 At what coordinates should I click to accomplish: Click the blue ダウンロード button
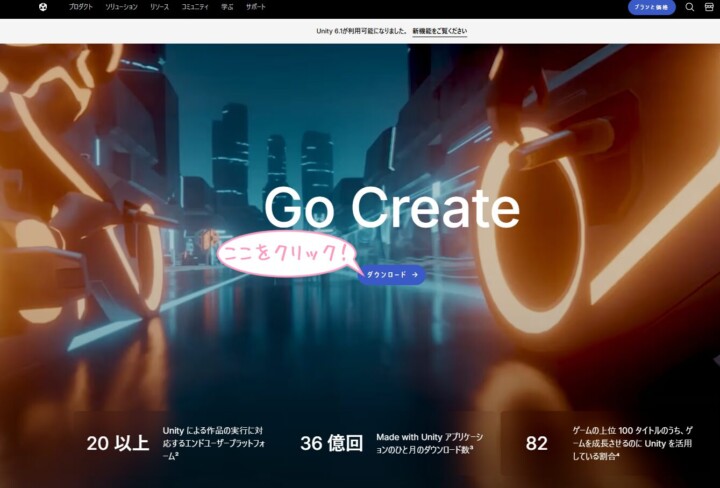(x=392, y=275)
